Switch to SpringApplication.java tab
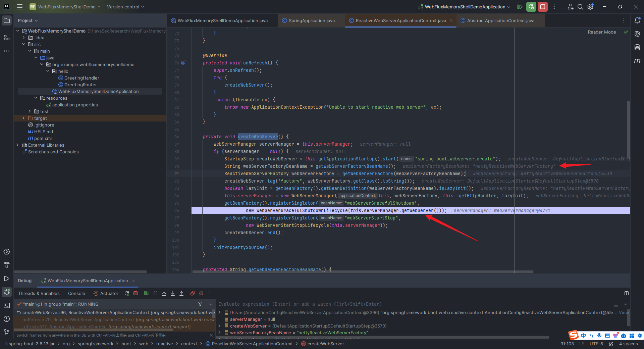The height and width of the screenshot is (349, 644). 311,20
